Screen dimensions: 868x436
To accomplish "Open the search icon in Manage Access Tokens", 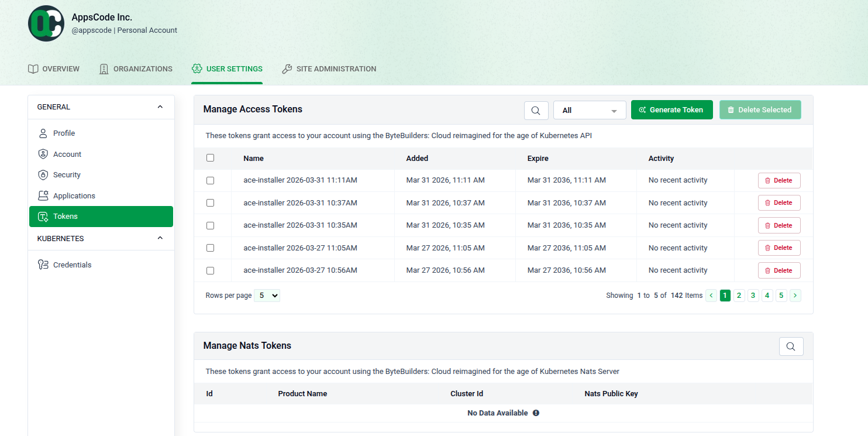I will (x=536, y=109).
